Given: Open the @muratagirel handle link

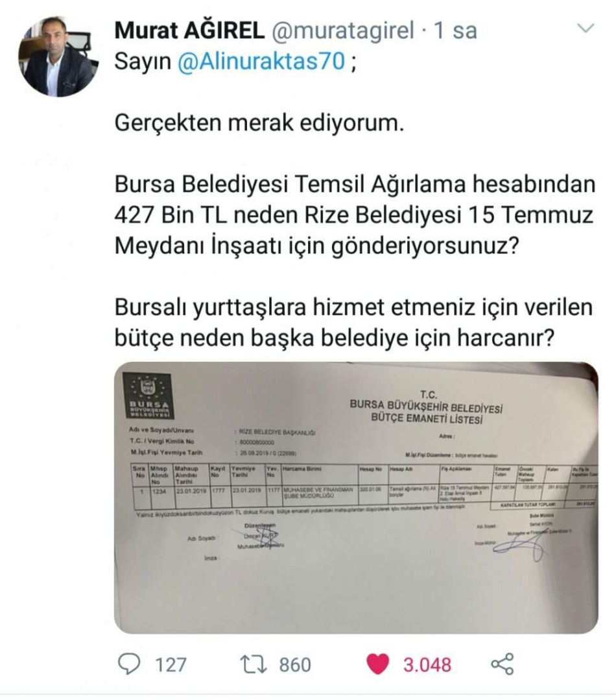Looking at the screenshot, I should coord(343,31).
